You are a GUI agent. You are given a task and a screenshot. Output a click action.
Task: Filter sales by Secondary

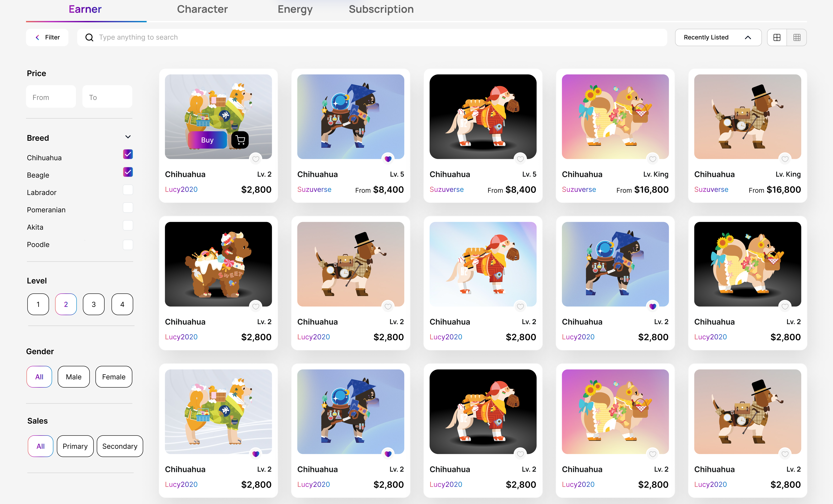tap(120, 446)
